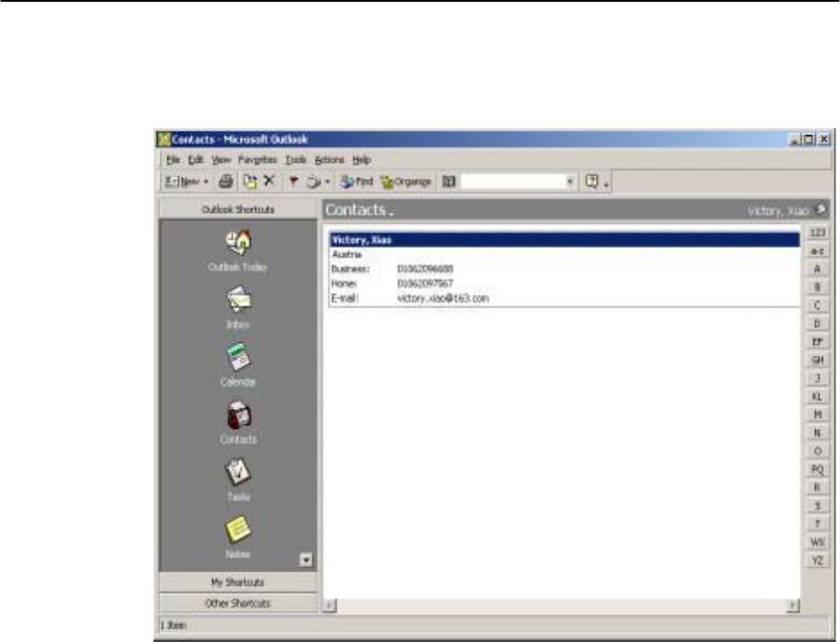
Task: Create a New contact from toolbar
Action: [182, 182]
